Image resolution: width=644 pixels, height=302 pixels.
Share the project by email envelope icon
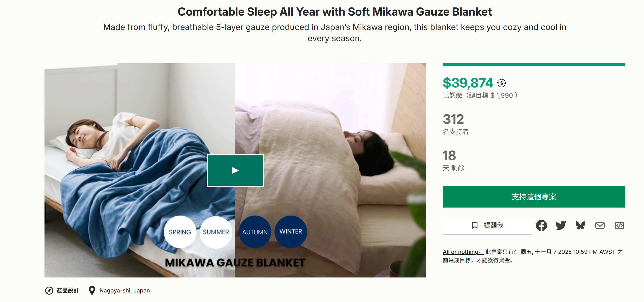coord(600,225)
